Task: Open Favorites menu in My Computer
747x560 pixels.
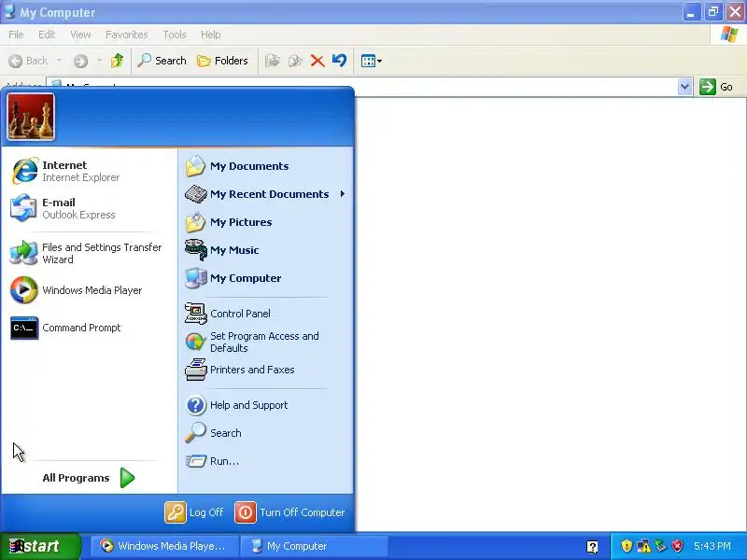Action: [127, 35]
